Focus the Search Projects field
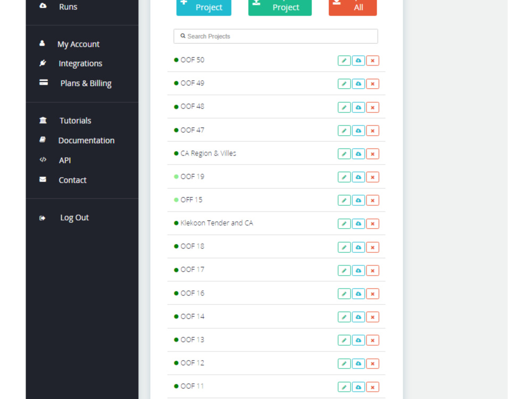532x399 pixels. 276,36
